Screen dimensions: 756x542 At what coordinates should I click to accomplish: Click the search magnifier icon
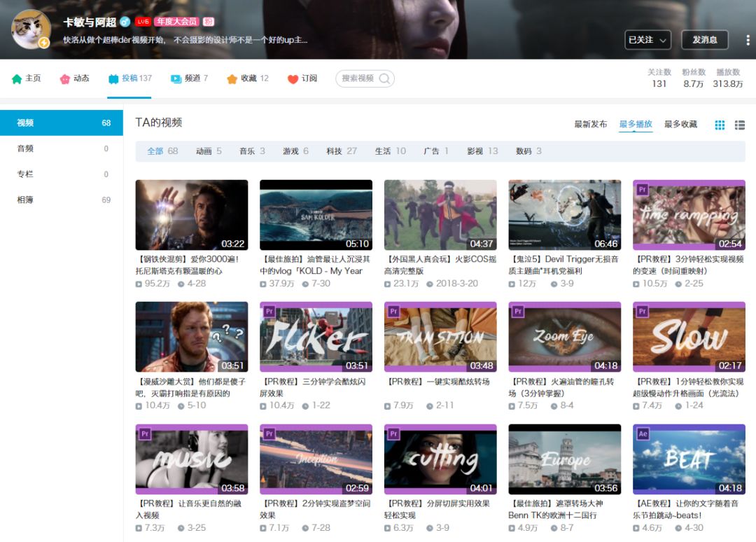[384, 78]
